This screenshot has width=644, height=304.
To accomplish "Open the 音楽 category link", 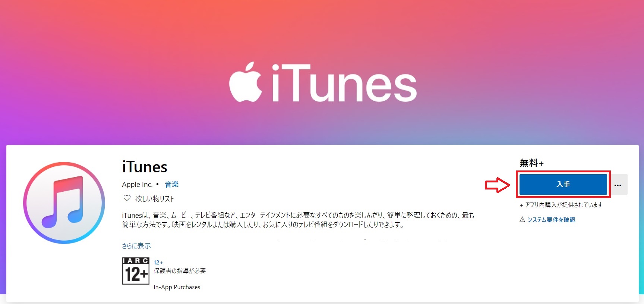I will click(172, 184).
